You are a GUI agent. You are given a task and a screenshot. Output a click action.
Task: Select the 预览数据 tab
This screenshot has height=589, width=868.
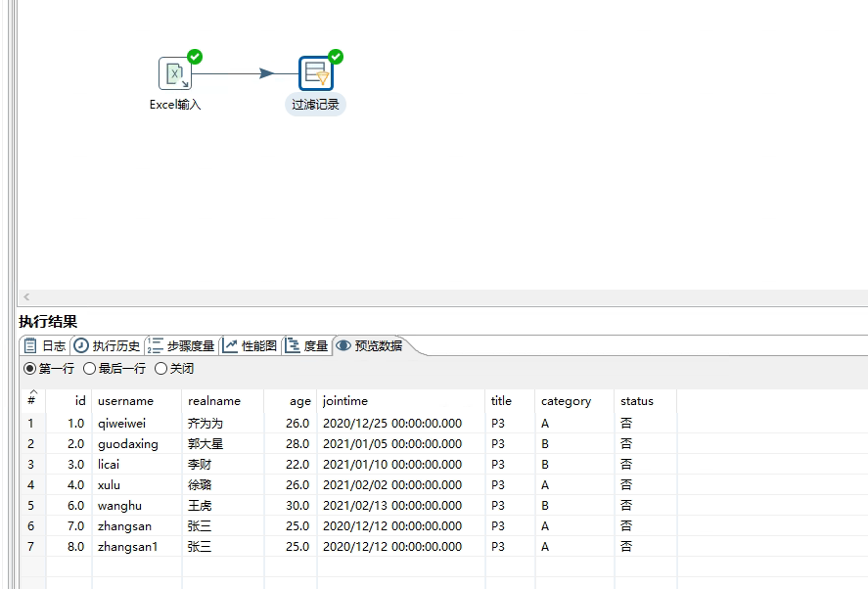click(x=370, y=345)
